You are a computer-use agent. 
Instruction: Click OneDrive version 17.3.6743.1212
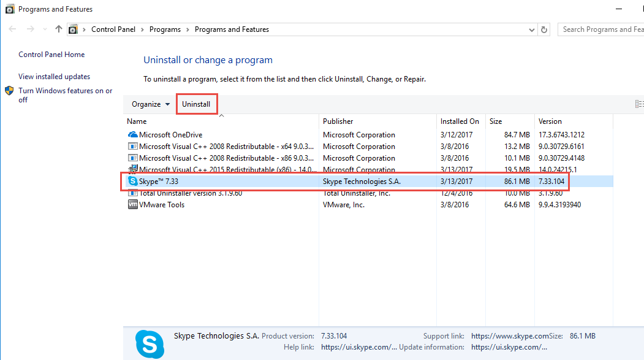point(561,135)
